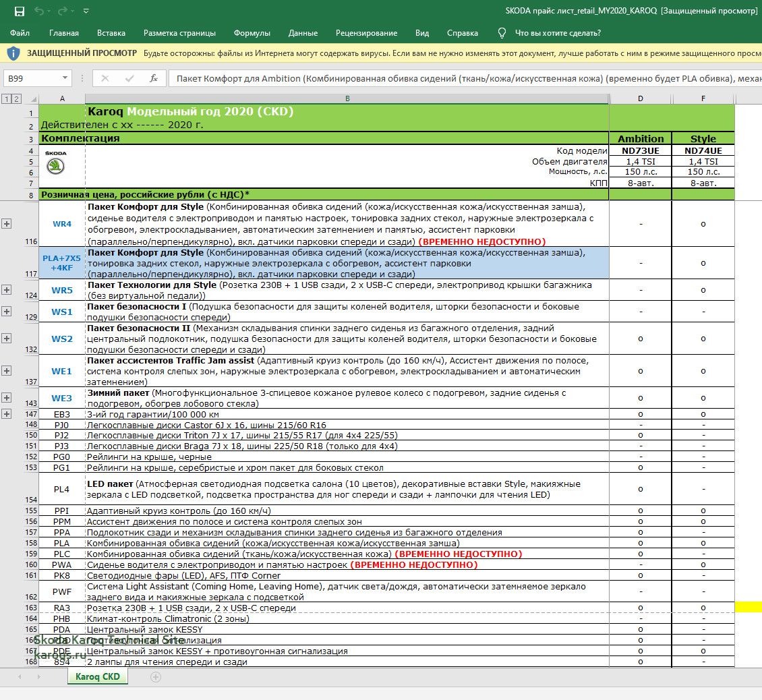This screenshot has height=700, width=762.
Task: Show outline level 2
Action: 16,98
